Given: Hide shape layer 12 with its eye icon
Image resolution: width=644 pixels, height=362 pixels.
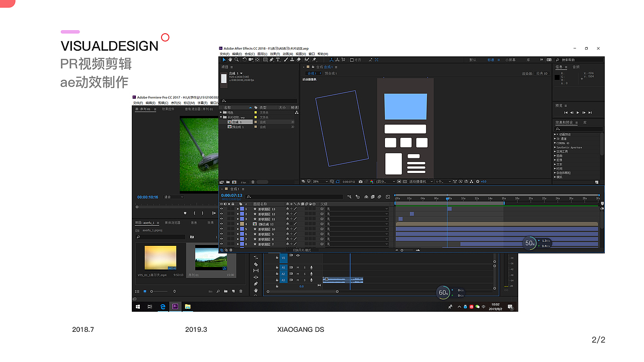Looking at the screenshot, I should point(221,214).
